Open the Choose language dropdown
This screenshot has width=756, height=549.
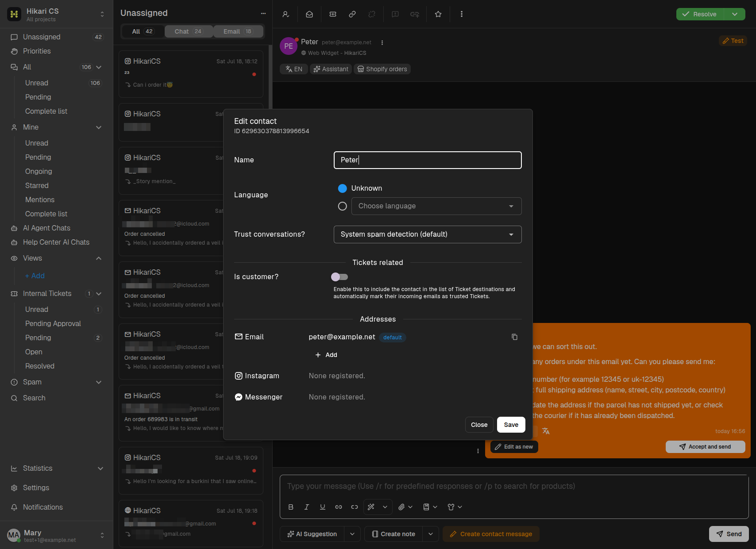[x=436, y=206]
